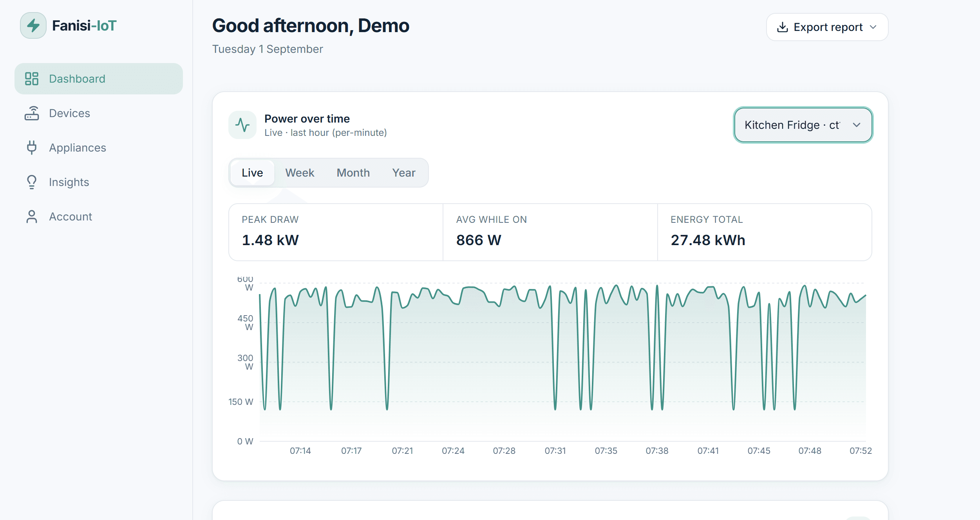The height and width of the screenshot is (520, 980).
Task: Click the download icon in Export report
Action: coord(782,27)
